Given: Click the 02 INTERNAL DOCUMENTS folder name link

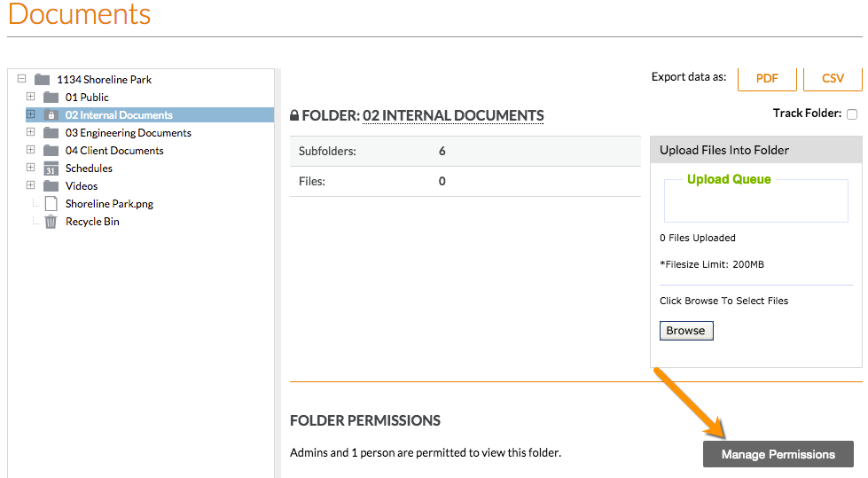Looking at the screenshot, I should coord(453,116).
